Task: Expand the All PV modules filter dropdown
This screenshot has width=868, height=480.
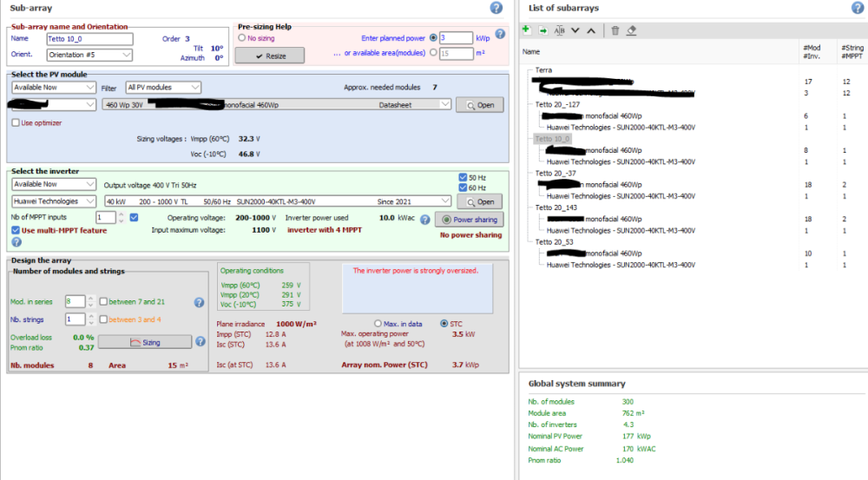Action: [163, 88]
